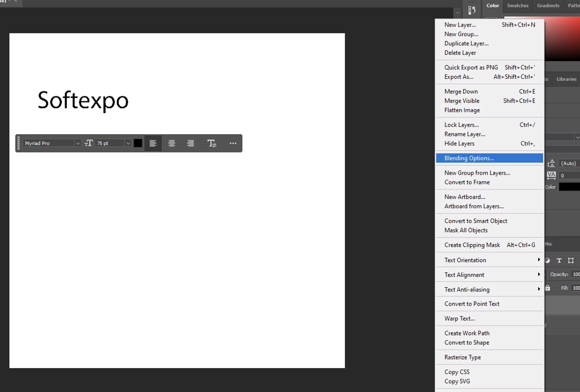Select the left align text icon
Image resolution: width=580 pixels, height=392 pixels.
tap(153, 143)
